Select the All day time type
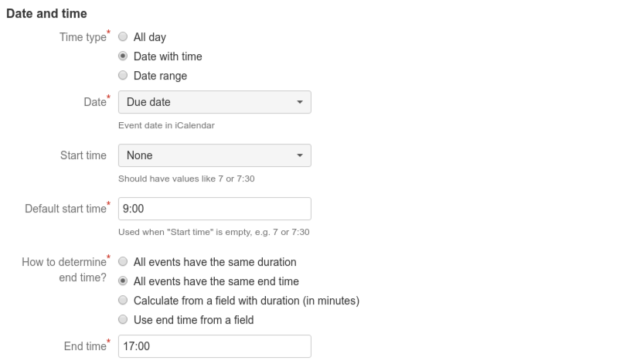This screenshot has width=640, height=364. click(x=123, y=37)
